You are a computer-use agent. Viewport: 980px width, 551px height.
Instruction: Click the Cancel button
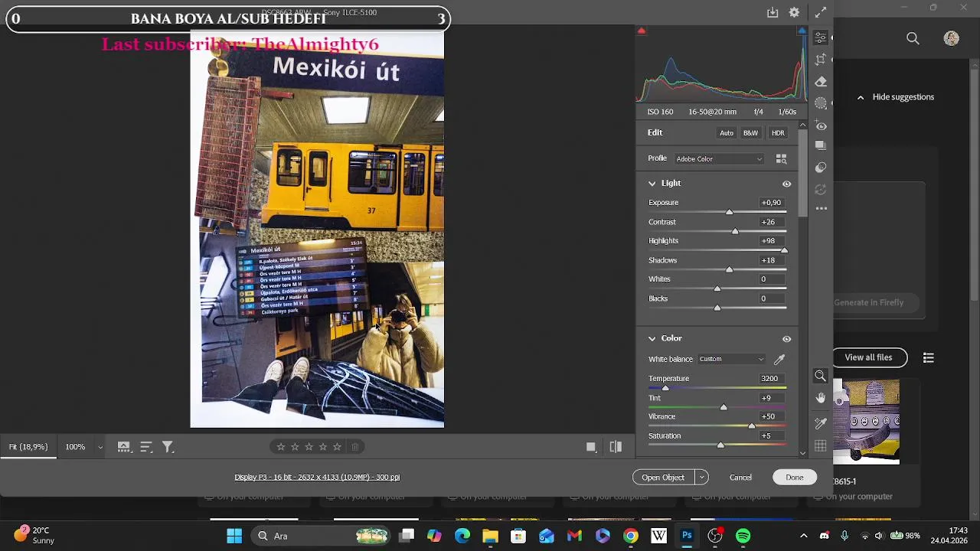coord(740,477)
